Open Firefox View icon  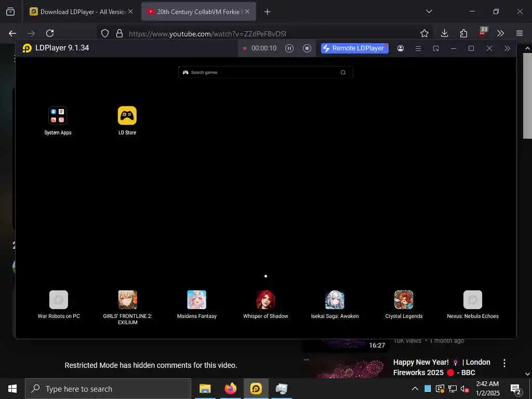tap(10, 11)
